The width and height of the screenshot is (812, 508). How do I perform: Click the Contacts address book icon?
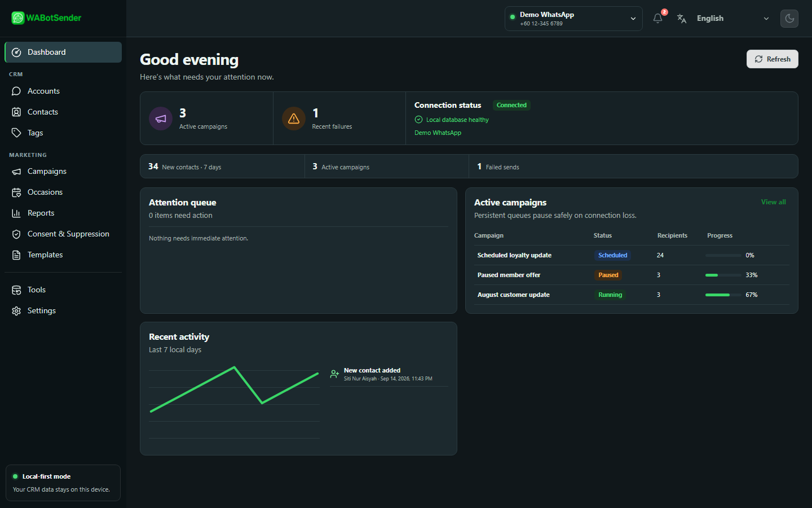tap(16, 112)
